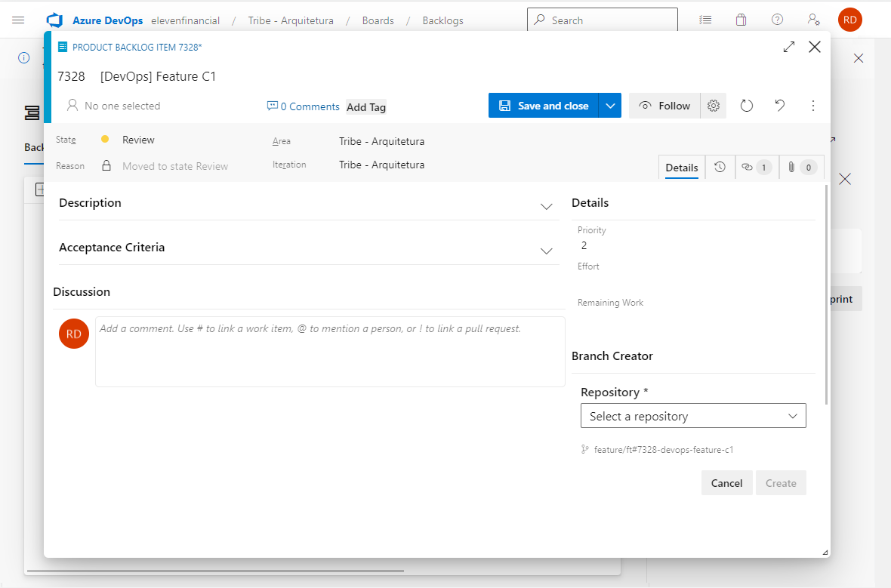Click the Refresh work item icon
This screenshot has height=588, width=891.
point(747,106)
